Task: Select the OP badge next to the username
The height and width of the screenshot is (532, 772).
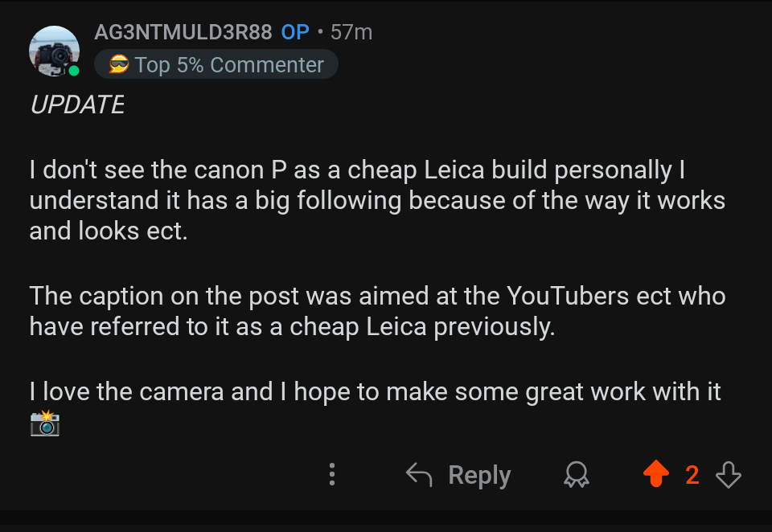Action: click(x=294, y=32)
